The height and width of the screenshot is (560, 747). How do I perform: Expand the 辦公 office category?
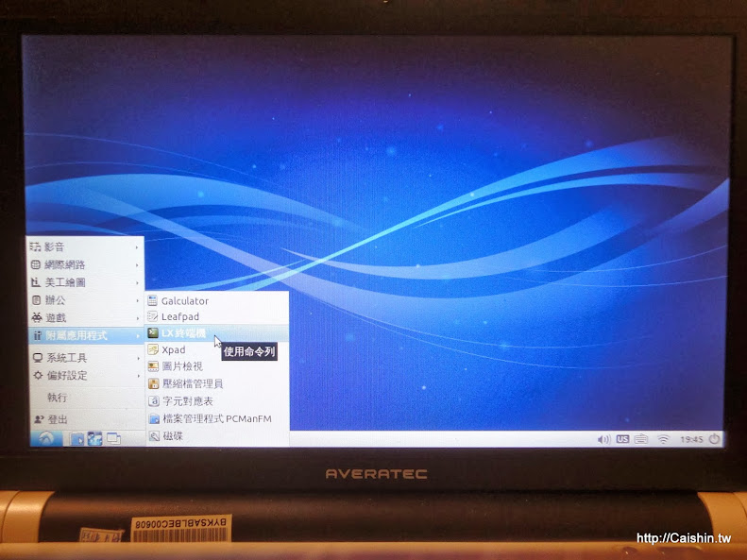pyautogui.click(x=86, y=300)
